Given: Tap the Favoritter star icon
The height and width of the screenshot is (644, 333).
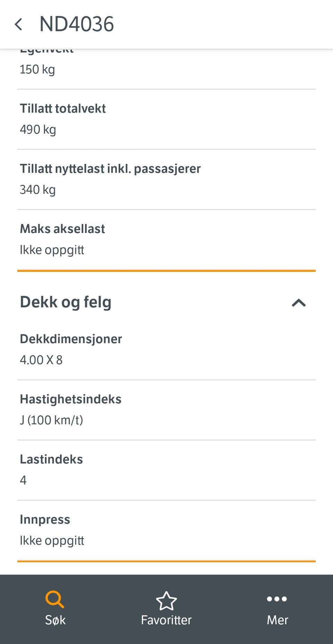Looking at the screenshot, I should [x=166, y=601].
